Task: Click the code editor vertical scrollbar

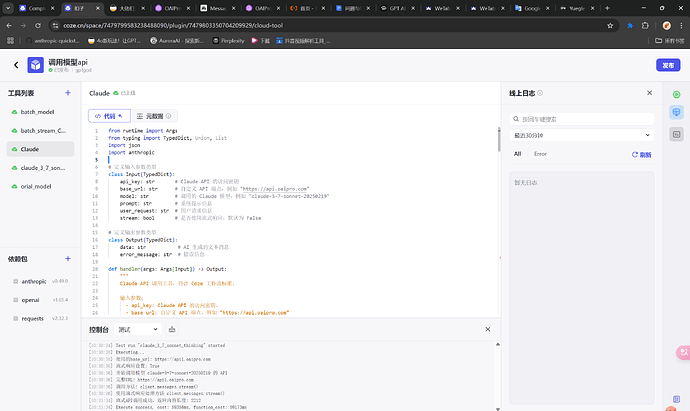Action: [499, 140]
